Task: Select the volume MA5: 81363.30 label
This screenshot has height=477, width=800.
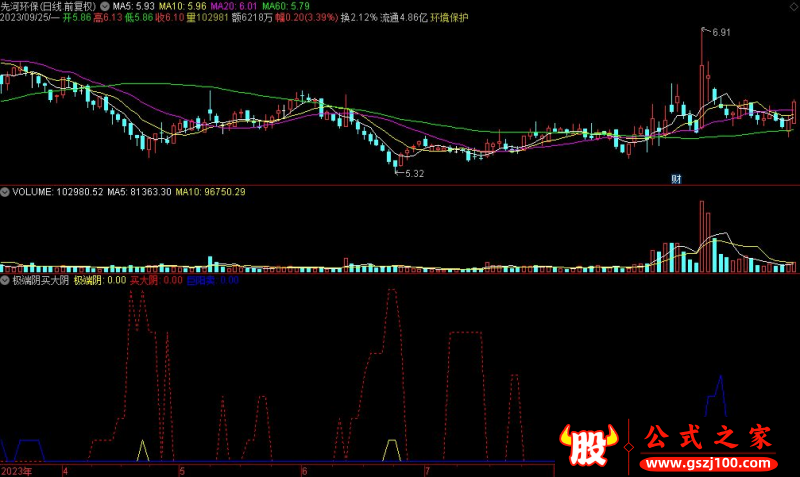Action: (139, 192)
